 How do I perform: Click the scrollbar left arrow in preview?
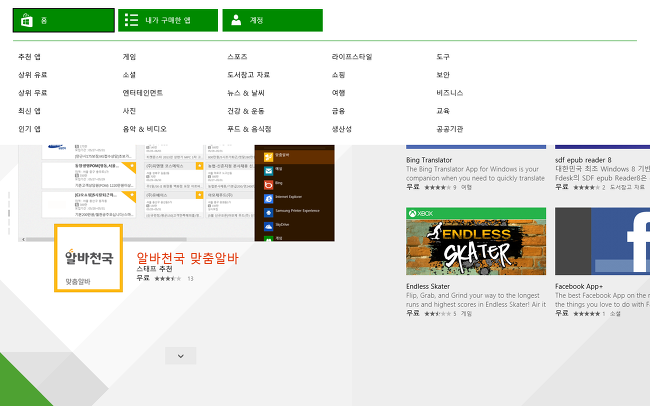pyautogui.click(x=23, y=239)
